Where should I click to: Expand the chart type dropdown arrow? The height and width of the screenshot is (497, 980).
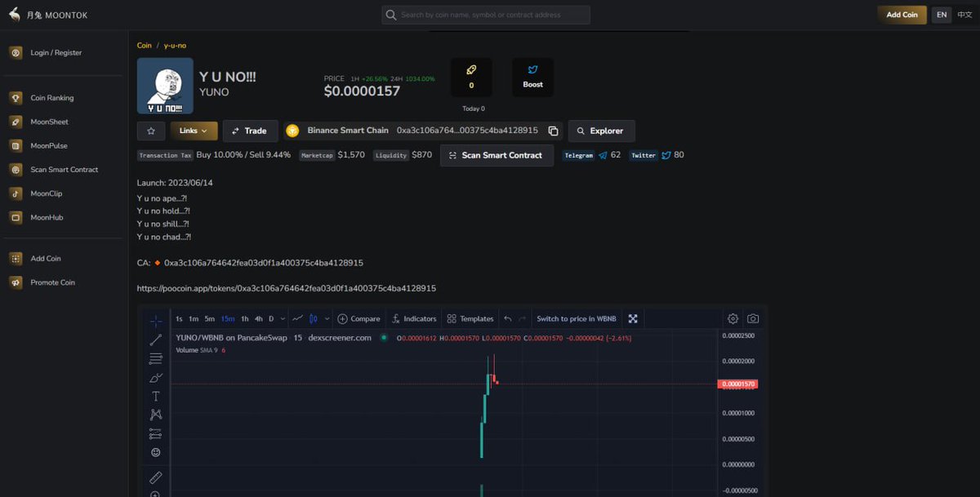coord(327,319)
